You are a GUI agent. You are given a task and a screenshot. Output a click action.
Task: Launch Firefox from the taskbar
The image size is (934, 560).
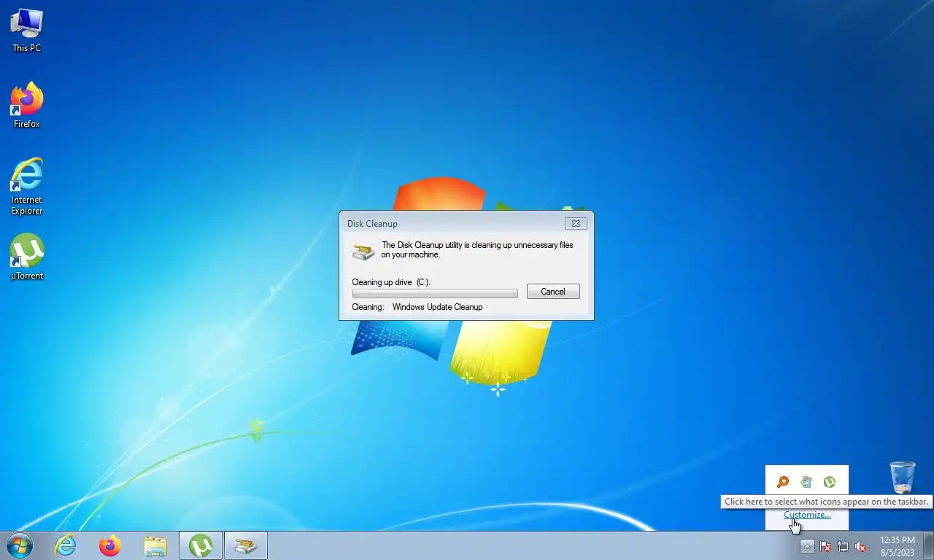(x=110, y=545)
